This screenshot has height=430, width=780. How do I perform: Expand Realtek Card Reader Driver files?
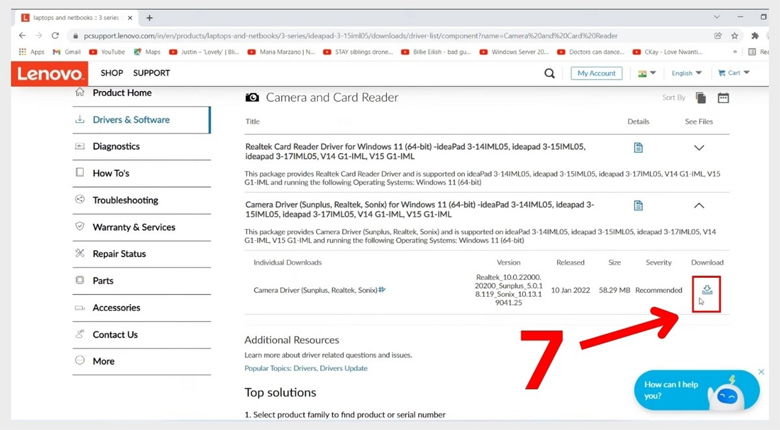[699, 148]
